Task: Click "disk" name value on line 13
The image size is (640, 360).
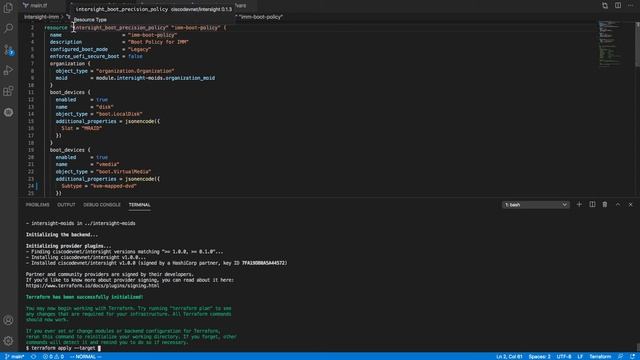Action: [x=105, y=107]
